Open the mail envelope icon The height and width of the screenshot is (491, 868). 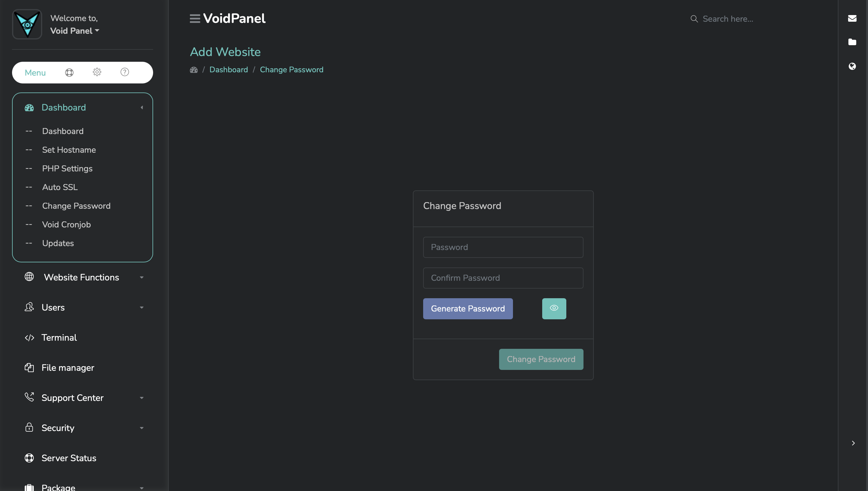(x=852, y=18)
